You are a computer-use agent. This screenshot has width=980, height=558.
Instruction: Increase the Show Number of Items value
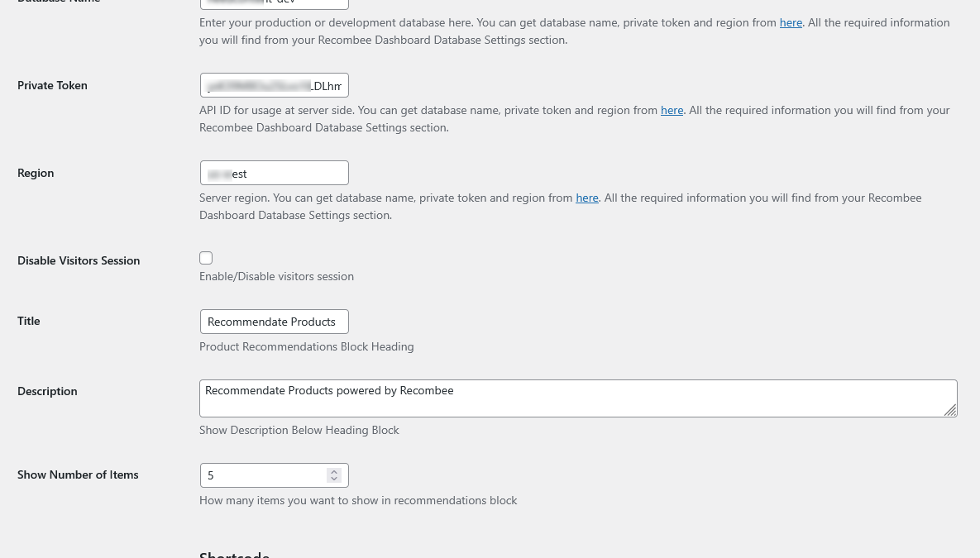[334, 471]
